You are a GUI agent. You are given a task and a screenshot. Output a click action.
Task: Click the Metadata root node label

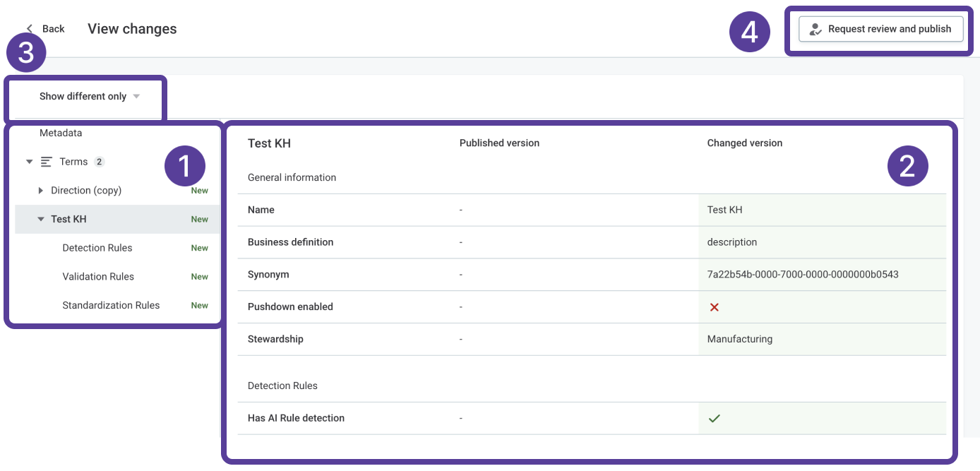point(61,133)
